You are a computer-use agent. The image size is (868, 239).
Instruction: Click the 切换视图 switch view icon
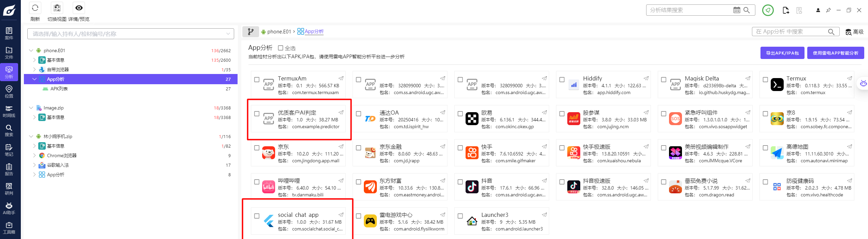57,8
